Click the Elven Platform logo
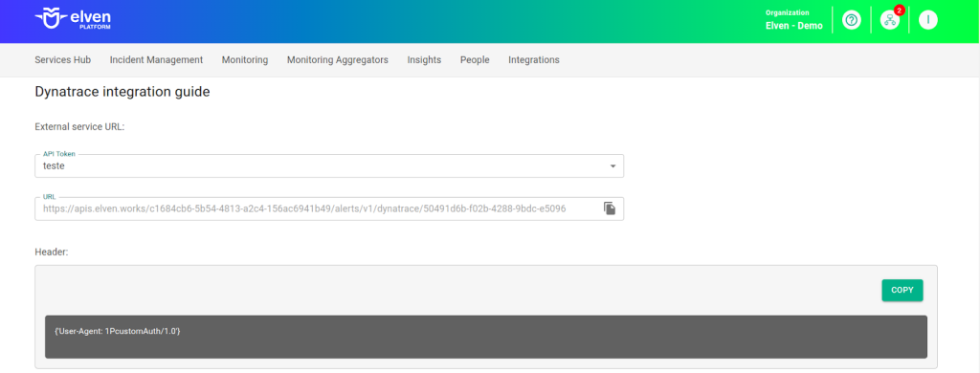Viewport: 980px width, 373px height. point(73,19)
